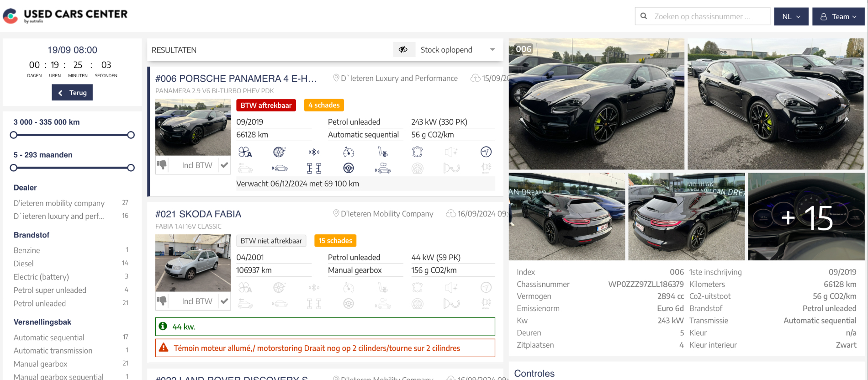This screenshot has height=380, width=868.
Task: Select tow hook icon on Porsche listing
Action: tap(451, 169)
